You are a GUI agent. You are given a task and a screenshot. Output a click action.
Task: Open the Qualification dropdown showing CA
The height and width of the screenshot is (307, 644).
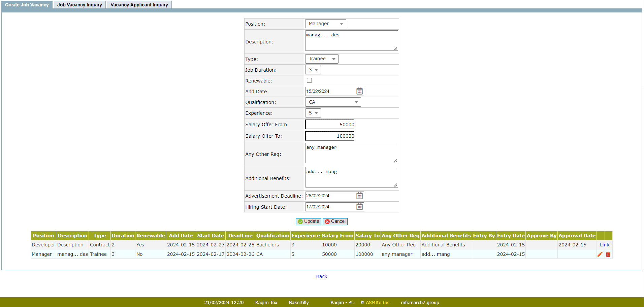[x=333, y=102]
